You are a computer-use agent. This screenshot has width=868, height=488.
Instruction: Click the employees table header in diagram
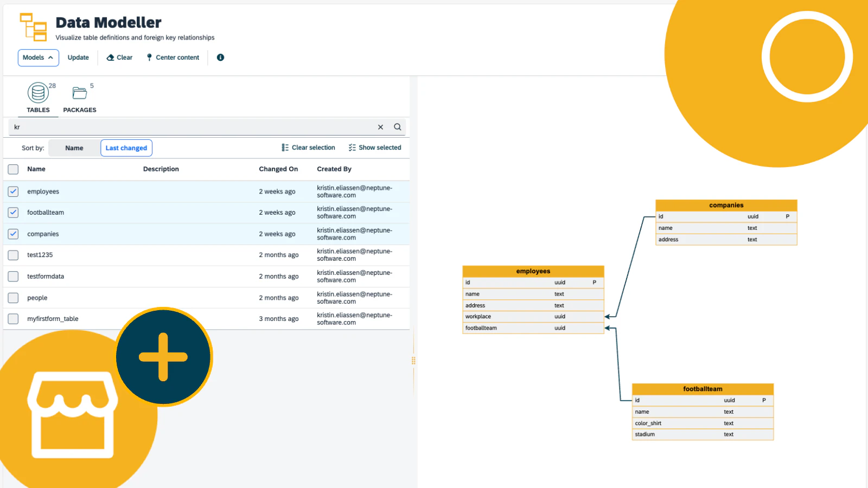533,271
